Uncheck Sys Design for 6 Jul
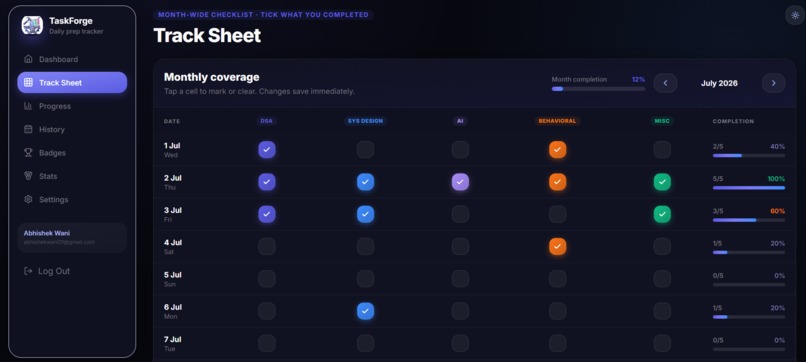This screenshot has width=806, height=362. [365, 311]
